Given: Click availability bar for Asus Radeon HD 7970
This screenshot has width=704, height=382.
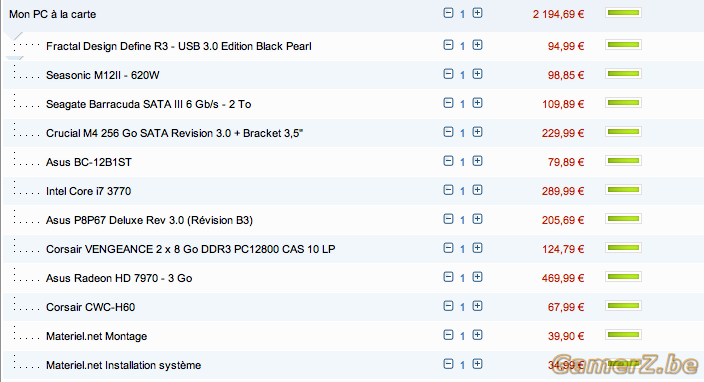Looking at the screenshot, I should (623, 277).
